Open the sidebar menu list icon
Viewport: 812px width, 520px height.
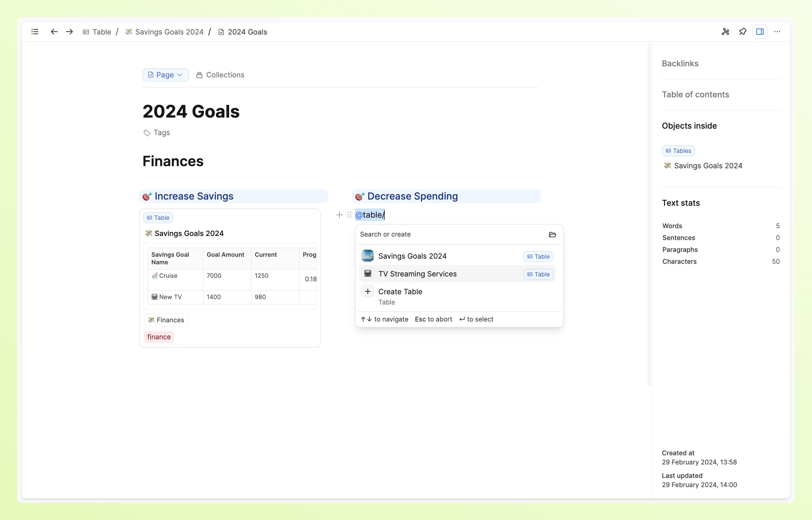[35, 32]
